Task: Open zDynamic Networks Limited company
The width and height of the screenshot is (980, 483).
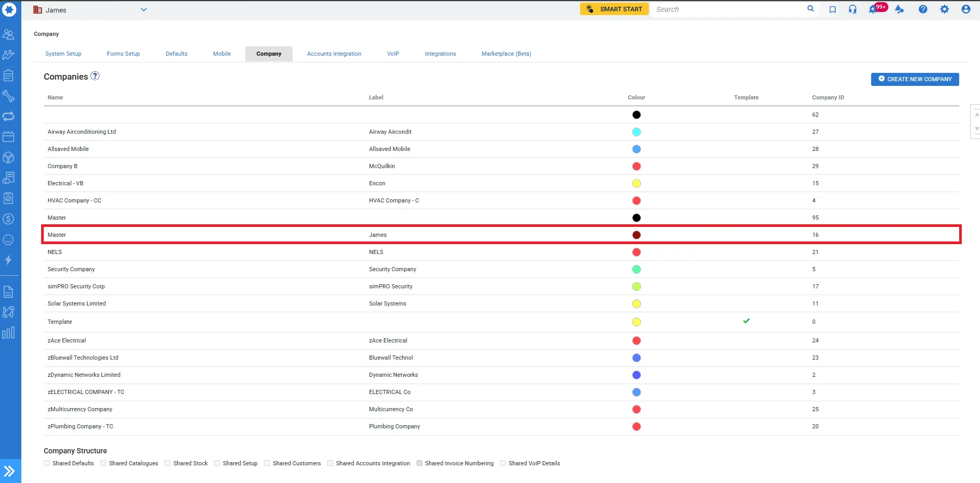Action: (x=501, y=375)
